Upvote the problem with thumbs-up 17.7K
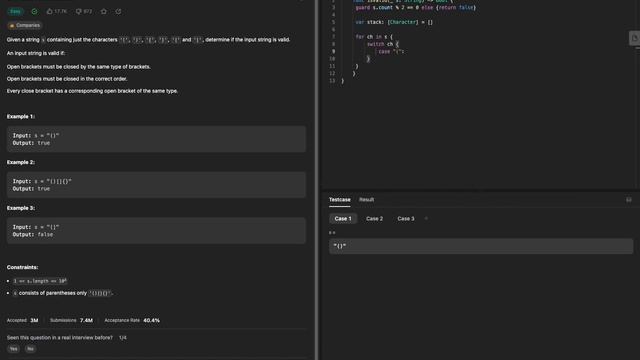The height and width of the screenshot is (360, 640). (x=57, y=11)
